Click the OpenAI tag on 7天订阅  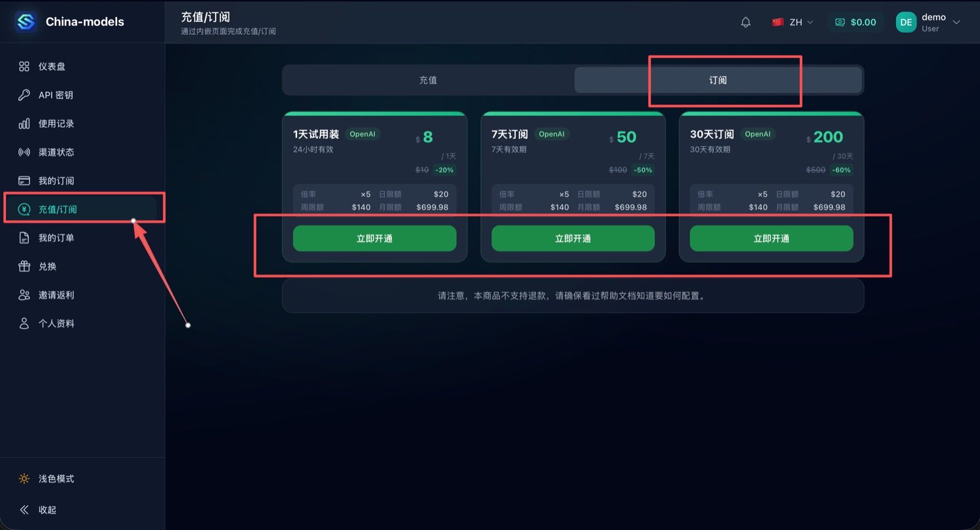pyautogui.click(x=552, y=134)
